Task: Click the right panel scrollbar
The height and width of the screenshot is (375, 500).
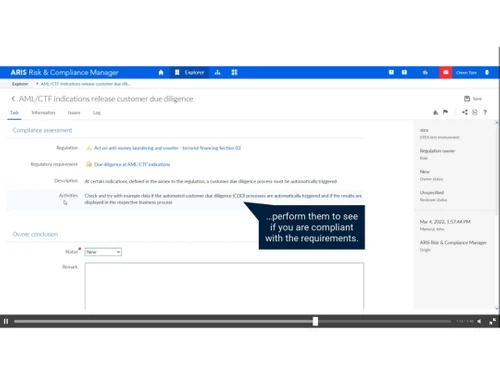Action: (497, 215)
